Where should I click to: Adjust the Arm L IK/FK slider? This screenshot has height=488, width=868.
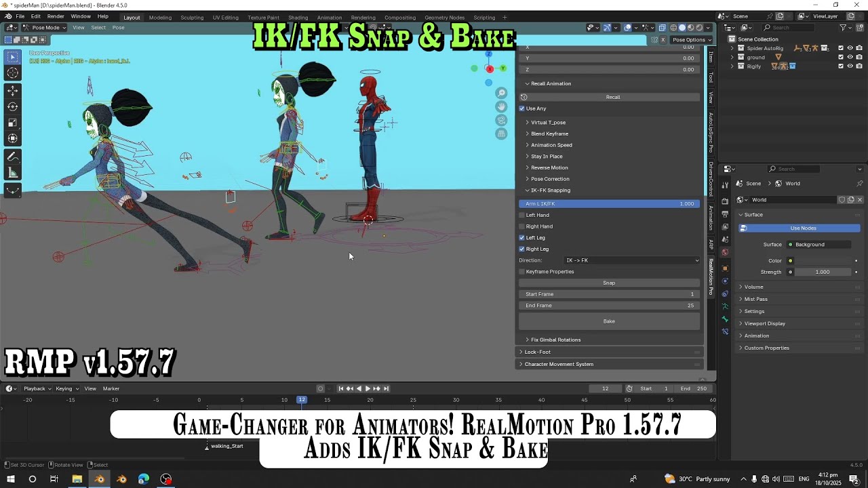[x=609, y=203]
